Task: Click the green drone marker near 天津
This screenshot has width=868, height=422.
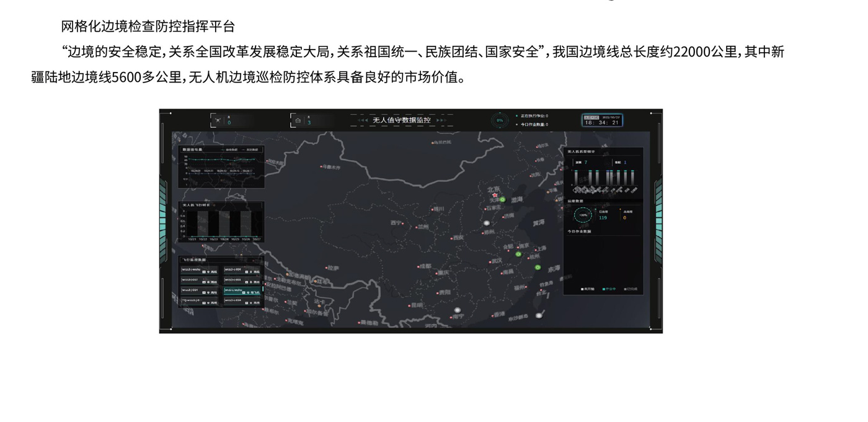Action: (x=503, y=200)
